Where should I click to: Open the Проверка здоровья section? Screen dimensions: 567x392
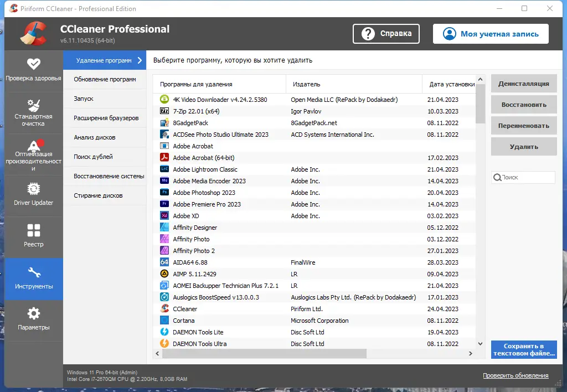(33, 69)
